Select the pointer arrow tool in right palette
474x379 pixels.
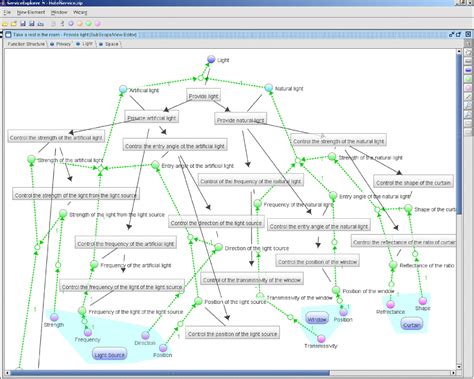coord(468,44)
